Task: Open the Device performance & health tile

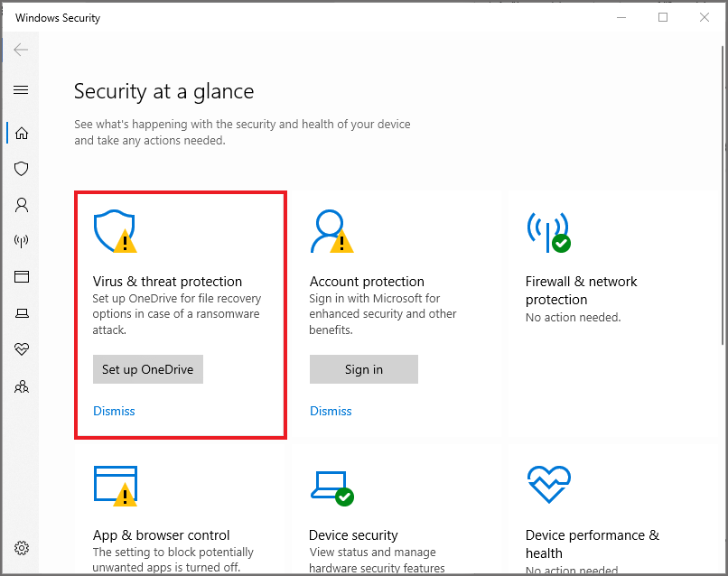Action: [592, 543]
